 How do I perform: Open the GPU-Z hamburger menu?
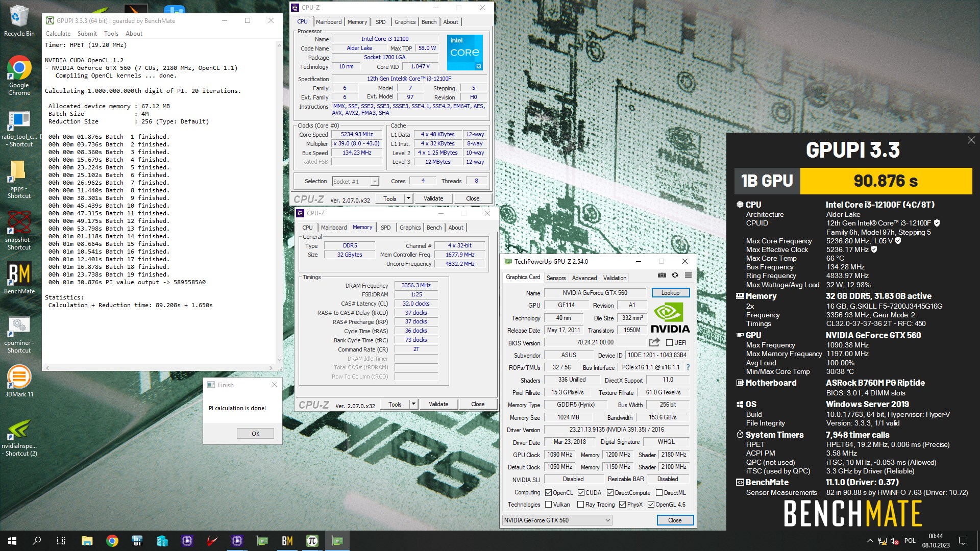click(688, 275)
